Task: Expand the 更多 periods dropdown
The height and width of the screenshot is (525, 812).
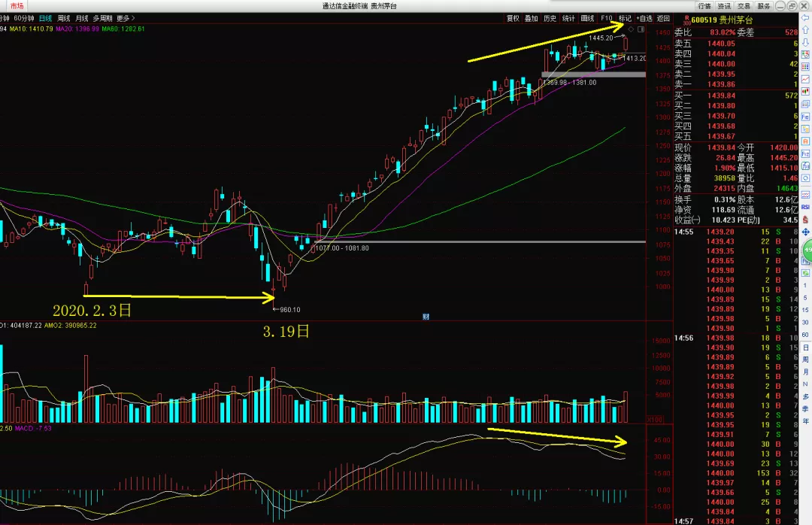Action: pyautogui.click(x=126, y=18)
